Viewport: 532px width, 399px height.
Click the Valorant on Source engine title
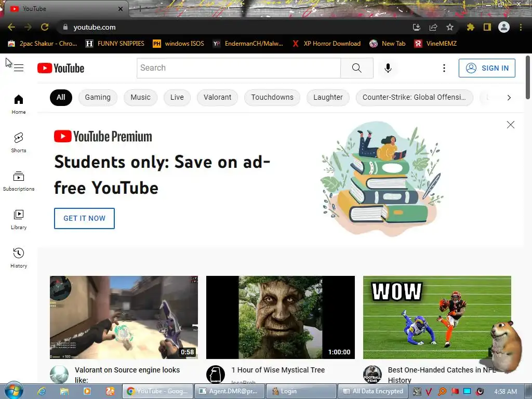click(x=127, y=375)
